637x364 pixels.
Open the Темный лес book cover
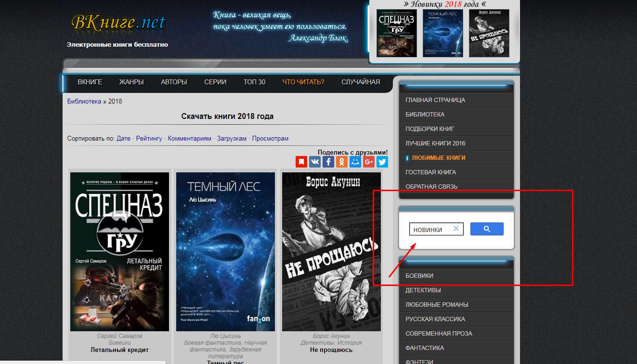225,251
